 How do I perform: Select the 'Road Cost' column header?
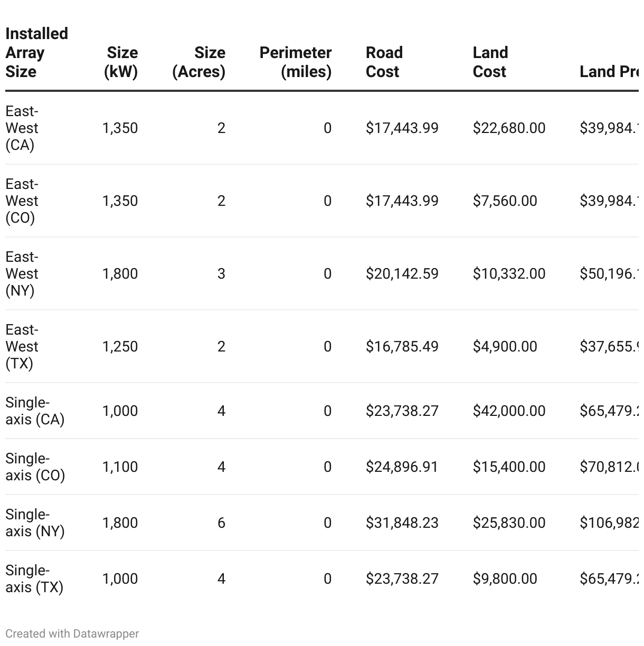point(384,62)
